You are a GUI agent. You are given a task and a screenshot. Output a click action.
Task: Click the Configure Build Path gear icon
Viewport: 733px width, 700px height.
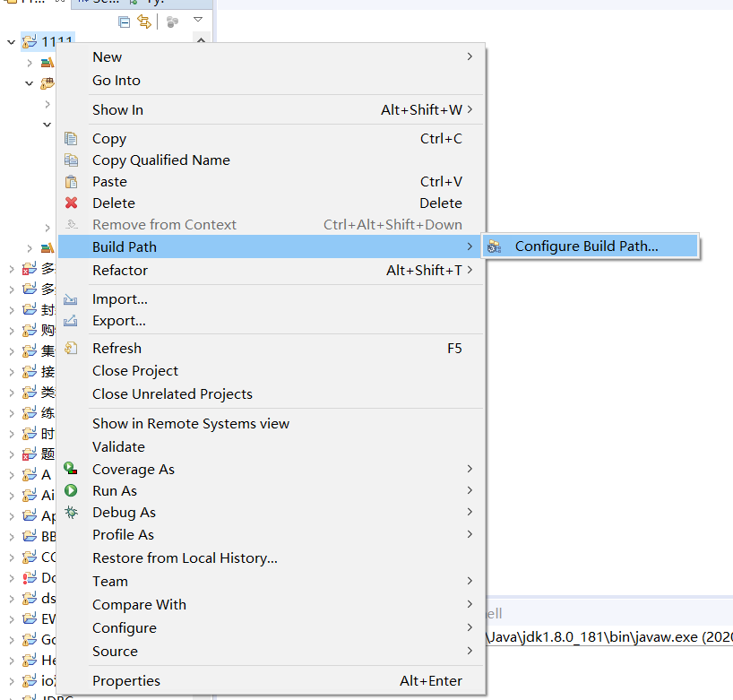(x=494, y=246)
